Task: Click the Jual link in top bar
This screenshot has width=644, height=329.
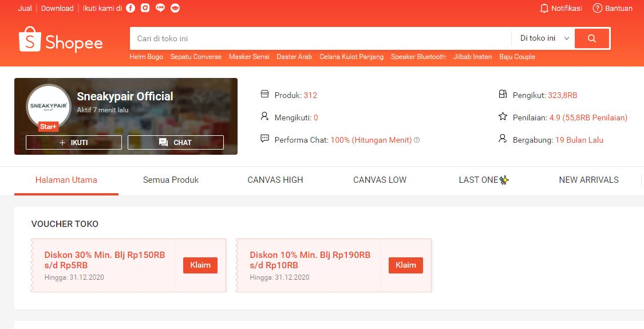Action: click(x=25, y=8)
